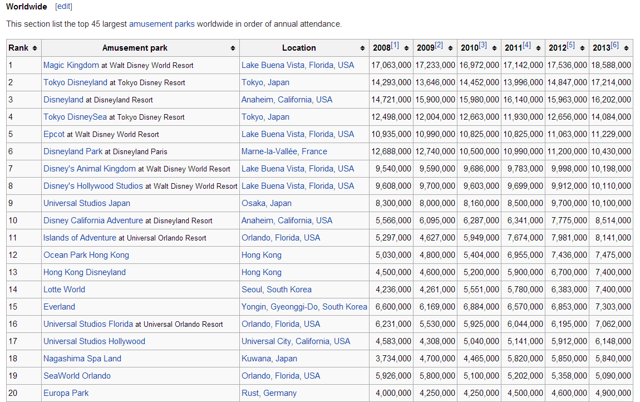Open Anaheim, California location in Disneyland row

coord(287,100)
